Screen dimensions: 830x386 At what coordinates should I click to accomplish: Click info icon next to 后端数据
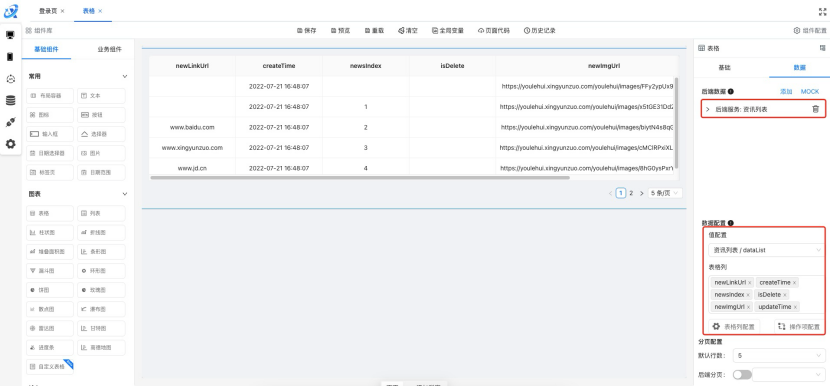731,92
